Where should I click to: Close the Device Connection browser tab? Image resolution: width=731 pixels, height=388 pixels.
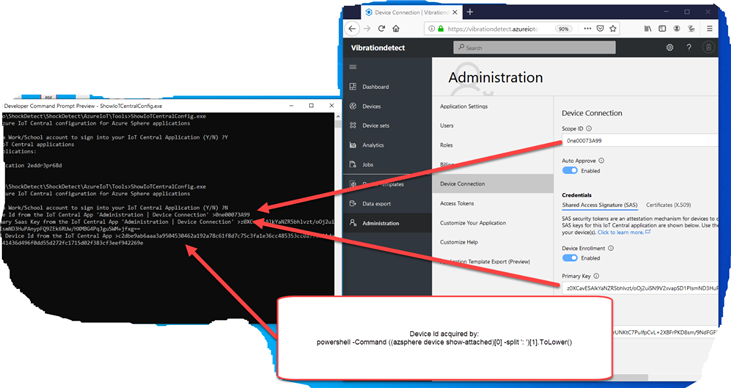point(455,12)
